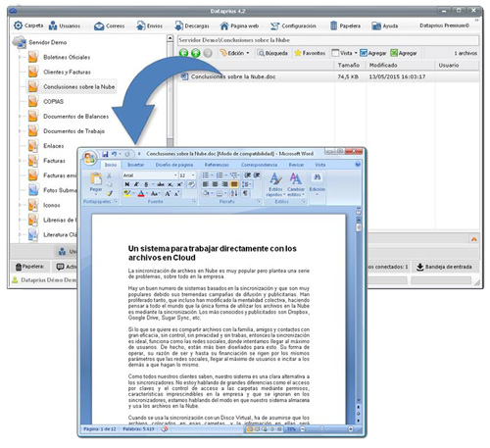Open Configuración in Dataprius toolbar
This screenshot has height=448, width=490.
tap(293, 25)
